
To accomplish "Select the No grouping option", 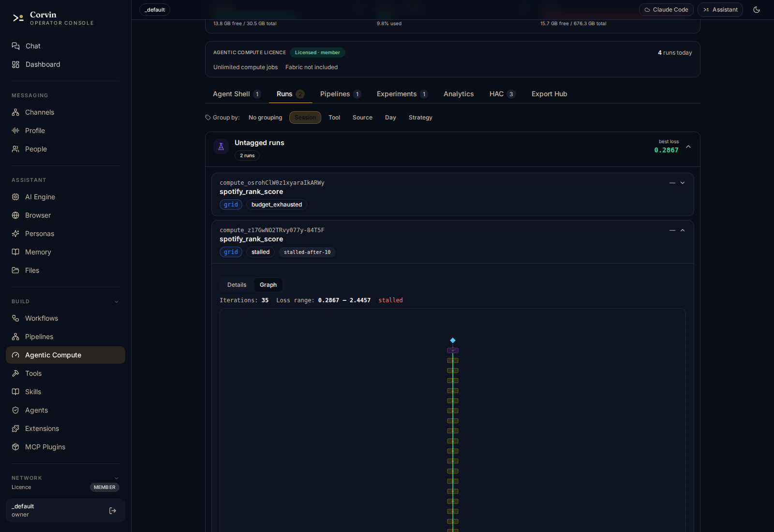I will click(265, 118).
